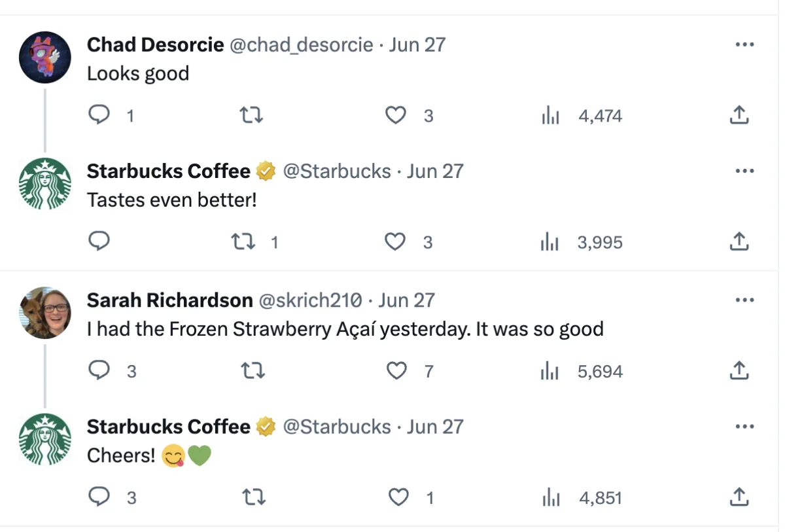Reply to Chad Desorcie's tweet
The image size is (785, 532).
tap(99, 116)
